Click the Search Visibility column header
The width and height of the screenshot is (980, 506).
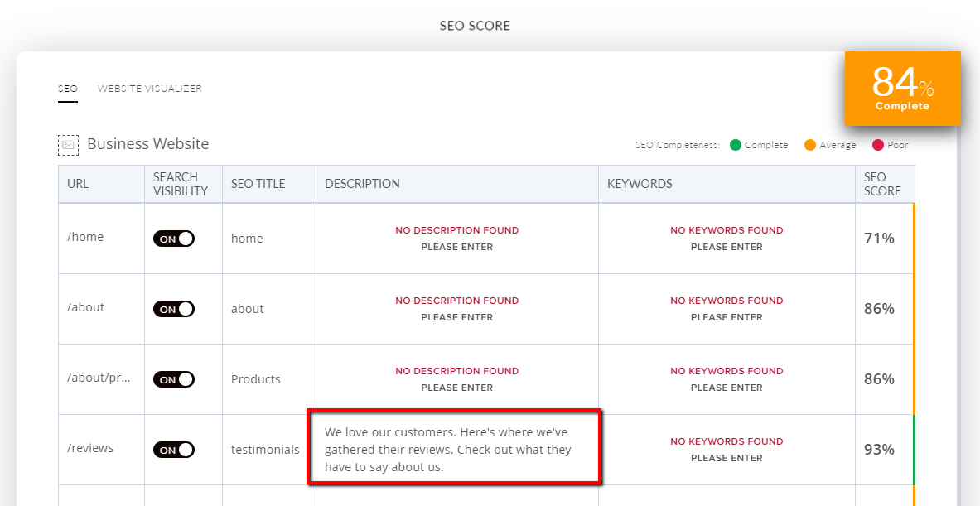(183, 185)
